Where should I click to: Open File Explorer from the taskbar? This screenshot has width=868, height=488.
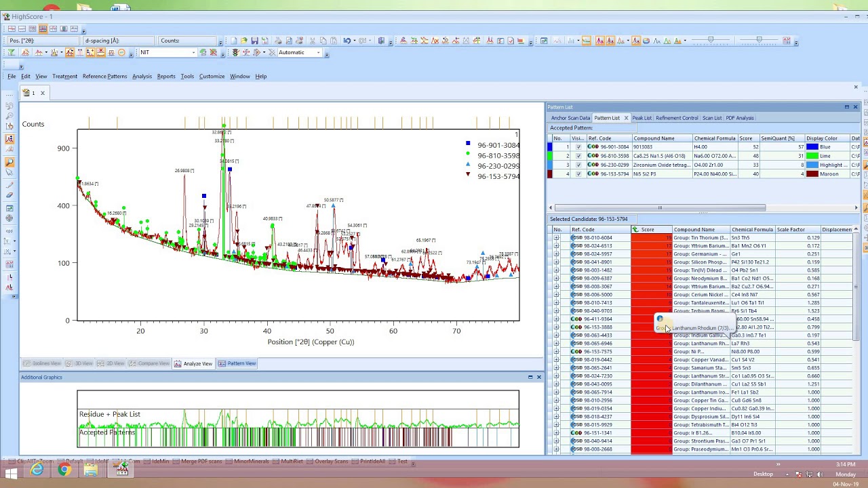point(90,470)
